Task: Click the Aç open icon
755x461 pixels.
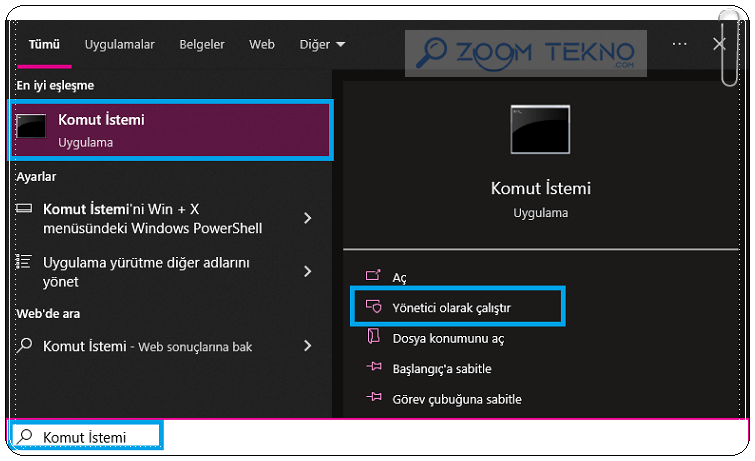Action: [x=373, y=275]
